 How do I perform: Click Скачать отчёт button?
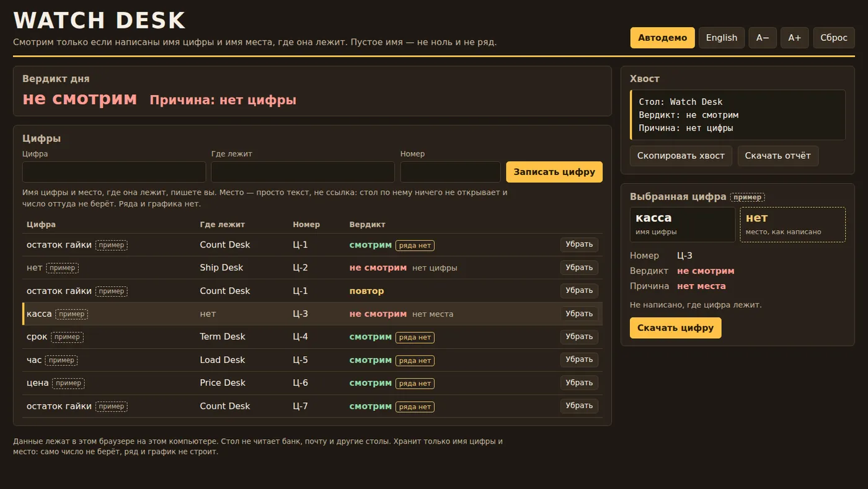tap(778, 156)
